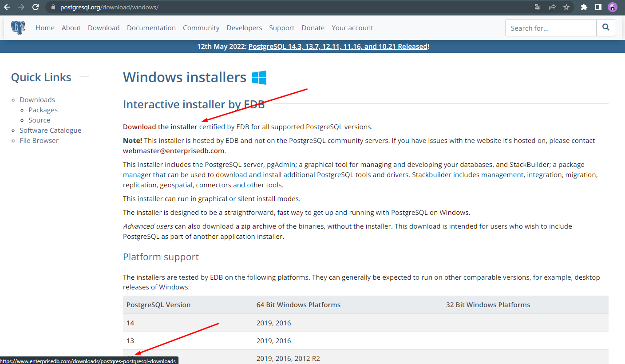This screenshot has height=364, width=625.
Task: Open the Documentation menu item
Action: 151,28
